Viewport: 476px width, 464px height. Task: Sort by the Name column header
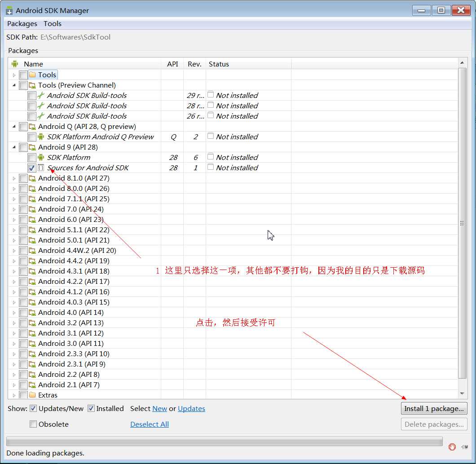pos(85,64)
